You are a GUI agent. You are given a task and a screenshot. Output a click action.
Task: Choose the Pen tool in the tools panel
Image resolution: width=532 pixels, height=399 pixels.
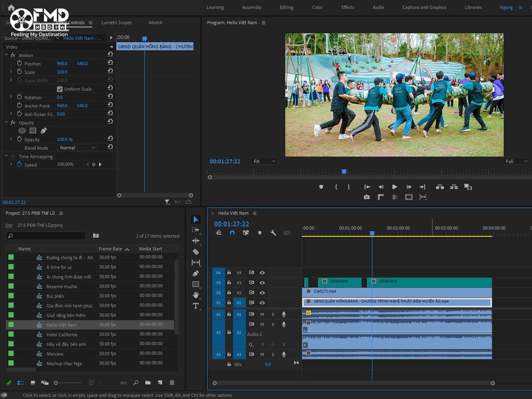tap(196, 273)
